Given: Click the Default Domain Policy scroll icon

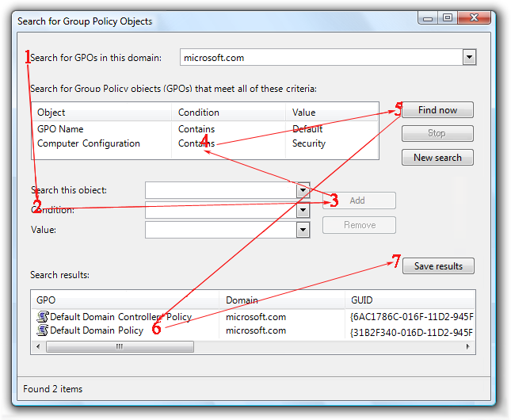Looking at the screenshot, I should pos(42,330).
